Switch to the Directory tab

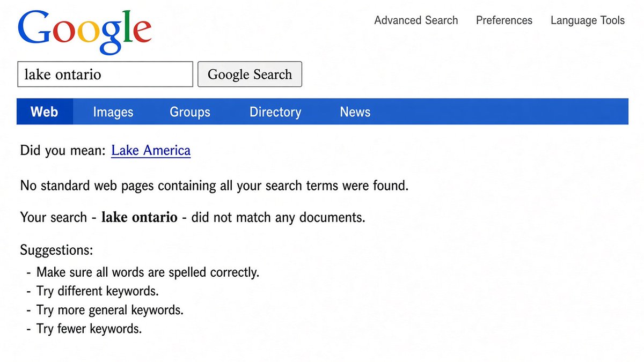[x=275, y=112]
